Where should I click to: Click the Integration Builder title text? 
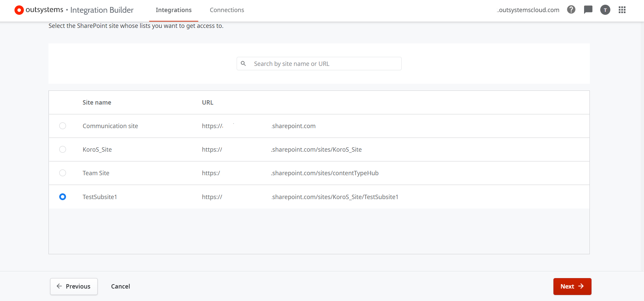[102, 10]
